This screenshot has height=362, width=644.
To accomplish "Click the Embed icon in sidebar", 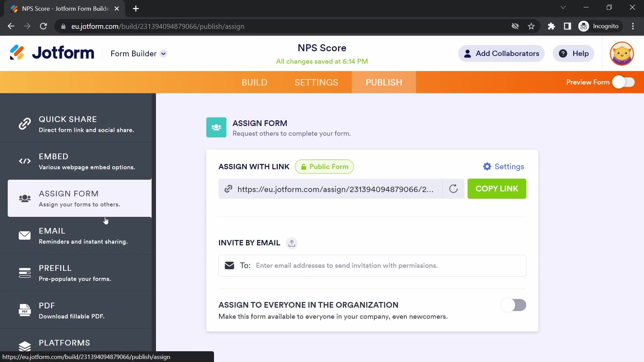I will (25, 161).
